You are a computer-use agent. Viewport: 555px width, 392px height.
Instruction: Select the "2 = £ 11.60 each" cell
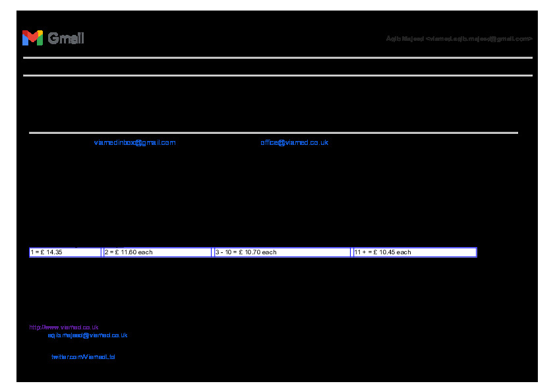click(157, 252)
